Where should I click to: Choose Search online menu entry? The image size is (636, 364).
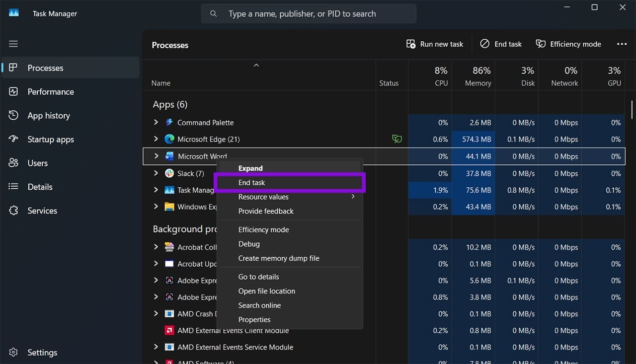(290, 305)
